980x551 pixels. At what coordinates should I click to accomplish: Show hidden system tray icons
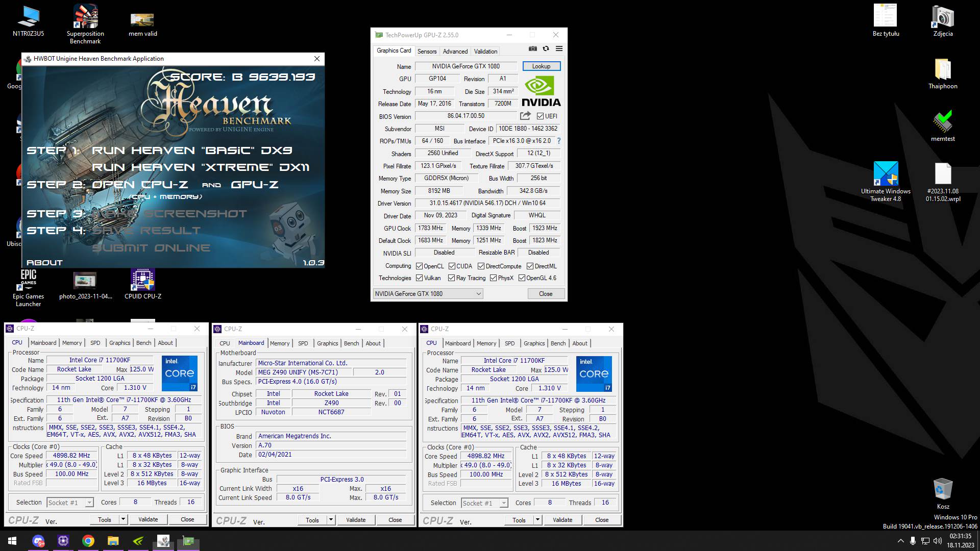(900, 541)
